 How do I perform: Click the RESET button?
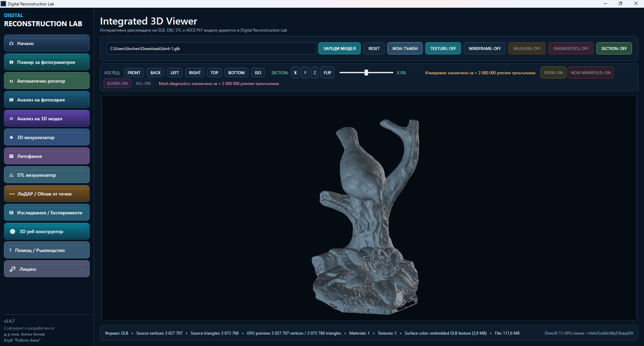pos(374,48)
